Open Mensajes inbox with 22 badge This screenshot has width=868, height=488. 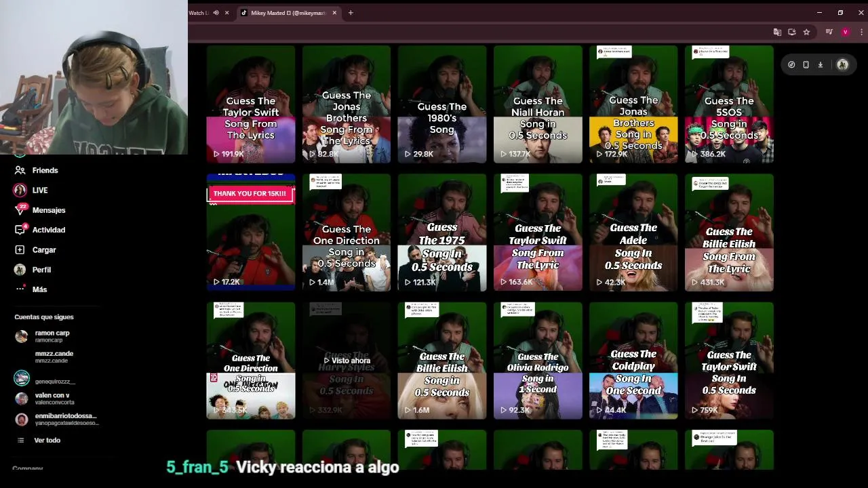39,210
